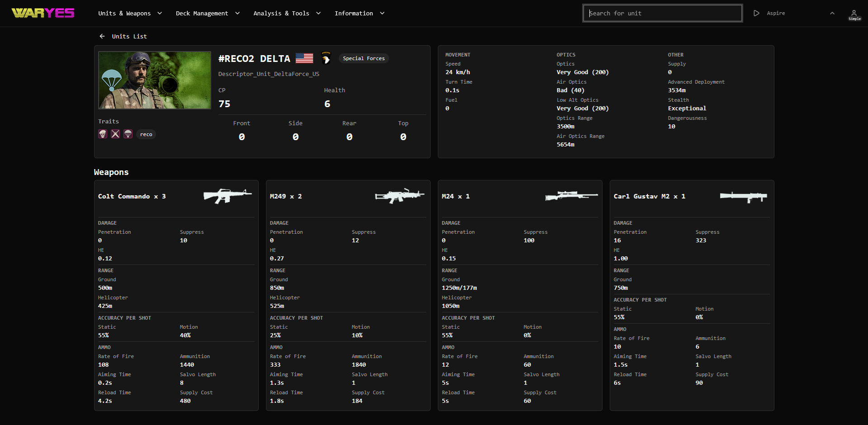Expand the Units & Weapons dropdown

[130, 14]
